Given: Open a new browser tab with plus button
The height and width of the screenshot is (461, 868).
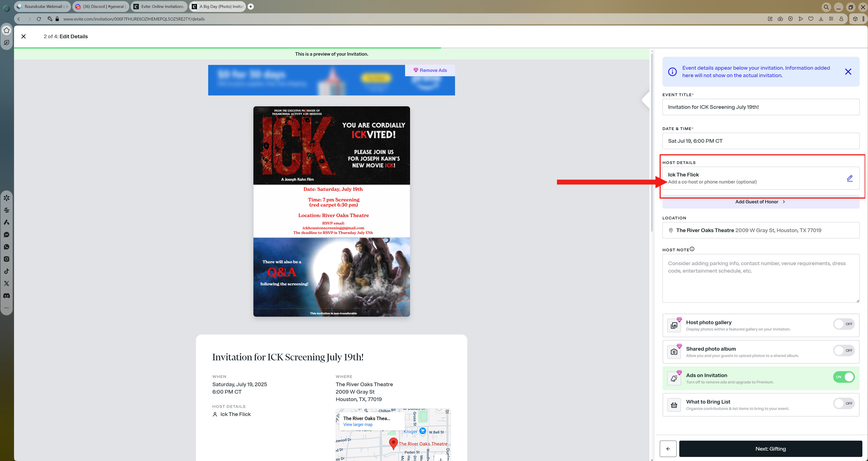Looking at the screenshot, I should [251, 6].
